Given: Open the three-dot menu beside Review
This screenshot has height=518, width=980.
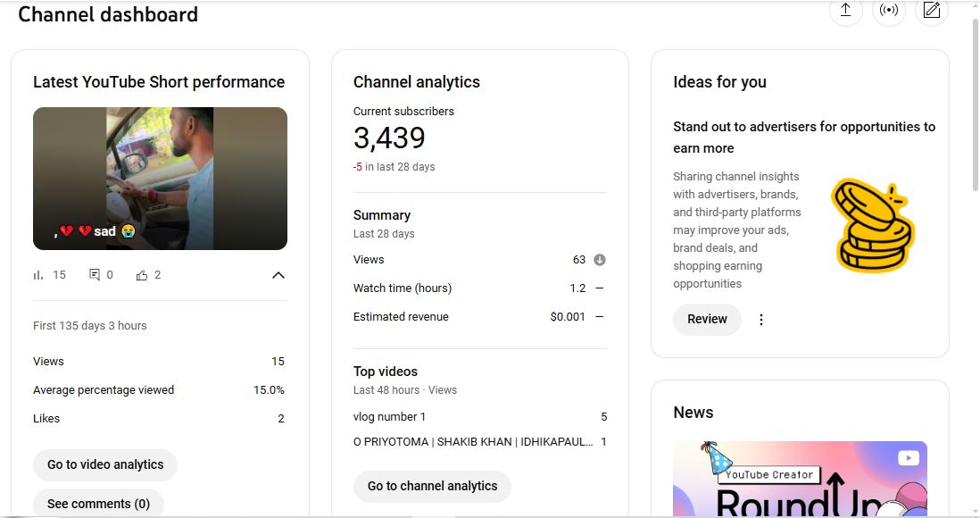Looking at the screenshot, I should tap(760, 320).
